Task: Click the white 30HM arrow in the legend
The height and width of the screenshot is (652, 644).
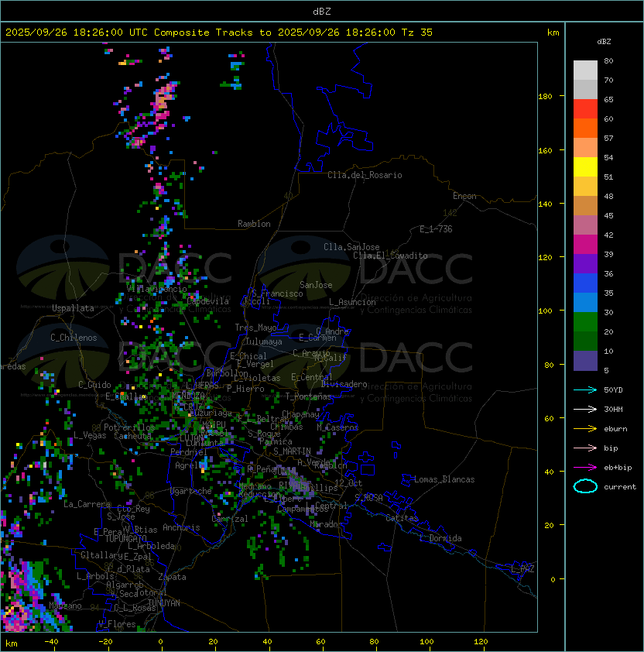Action: click(585, 409)
